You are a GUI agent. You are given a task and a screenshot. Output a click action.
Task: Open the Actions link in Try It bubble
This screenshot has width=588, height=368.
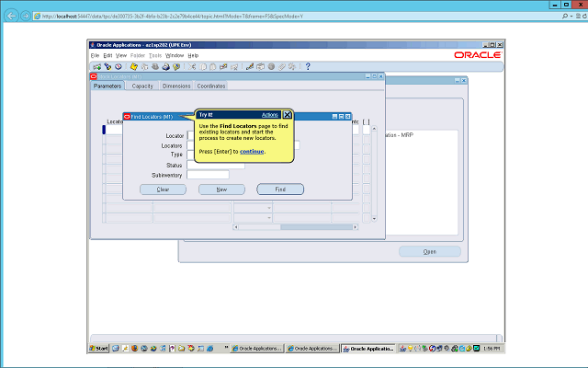click(x=269, y=115)
